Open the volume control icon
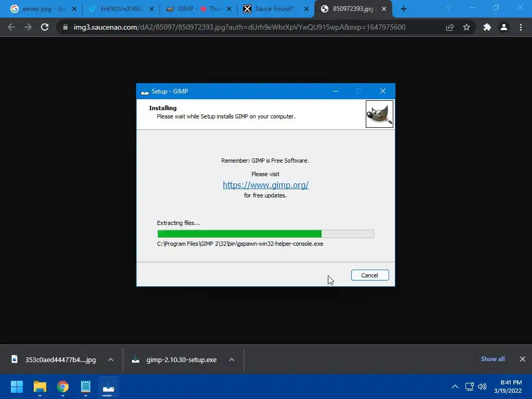This screenshot has width=532, height=399. pos(482,387)
